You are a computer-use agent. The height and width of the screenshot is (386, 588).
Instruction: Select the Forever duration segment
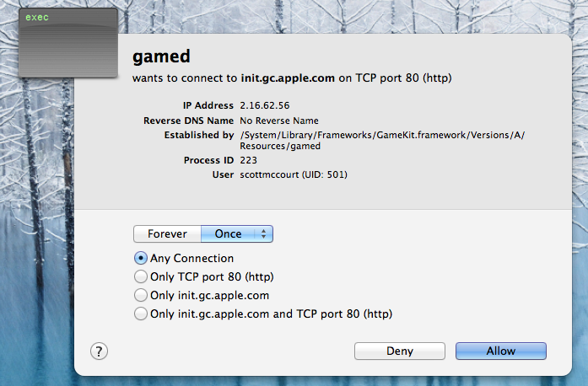[167, 233]
